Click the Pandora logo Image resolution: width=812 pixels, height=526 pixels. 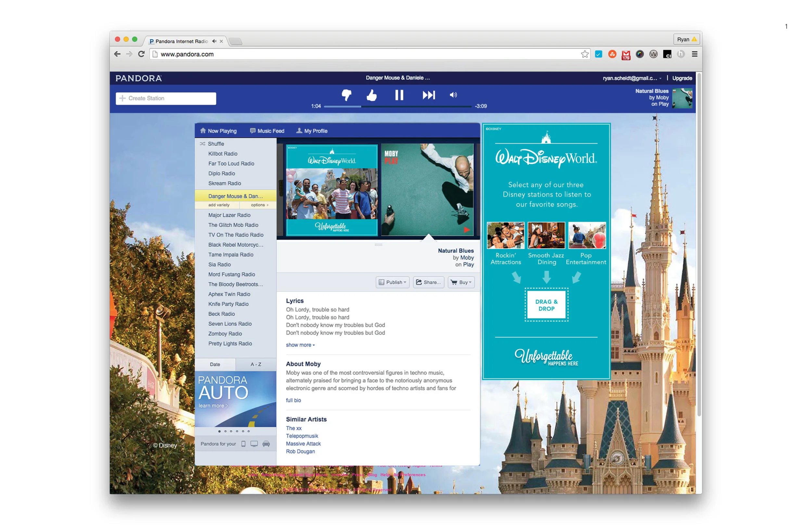click(138, 78)
